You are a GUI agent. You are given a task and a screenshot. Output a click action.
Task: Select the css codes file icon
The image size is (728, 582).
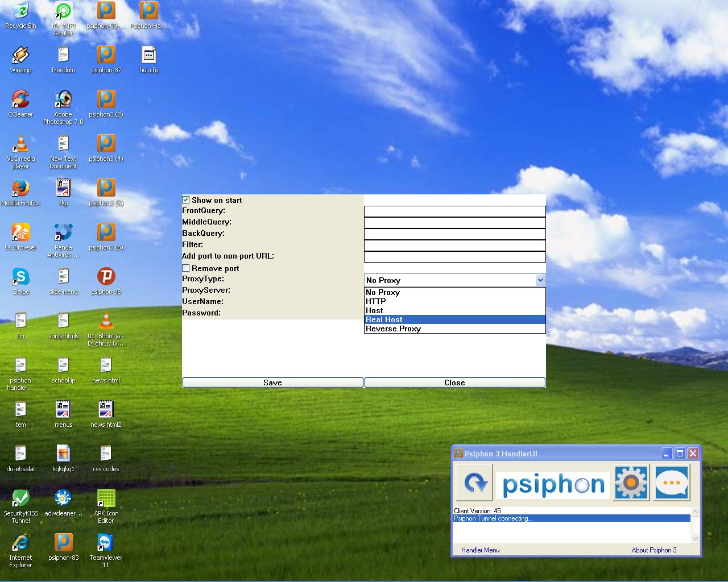click(x=106, y=459)
